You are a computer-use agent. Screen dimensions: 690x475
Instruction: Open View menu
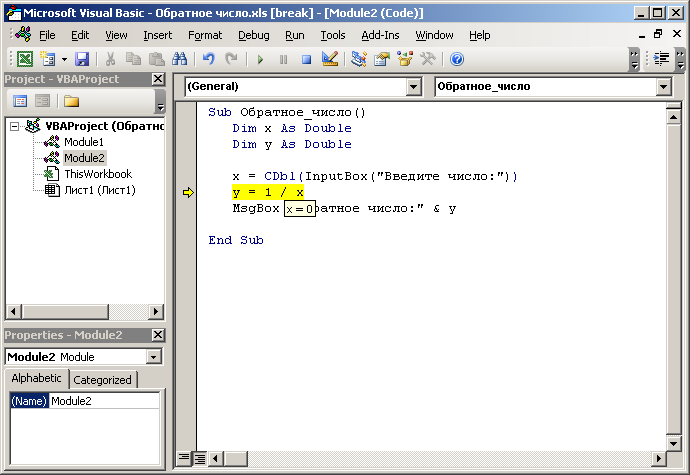(x=116, y=35)
